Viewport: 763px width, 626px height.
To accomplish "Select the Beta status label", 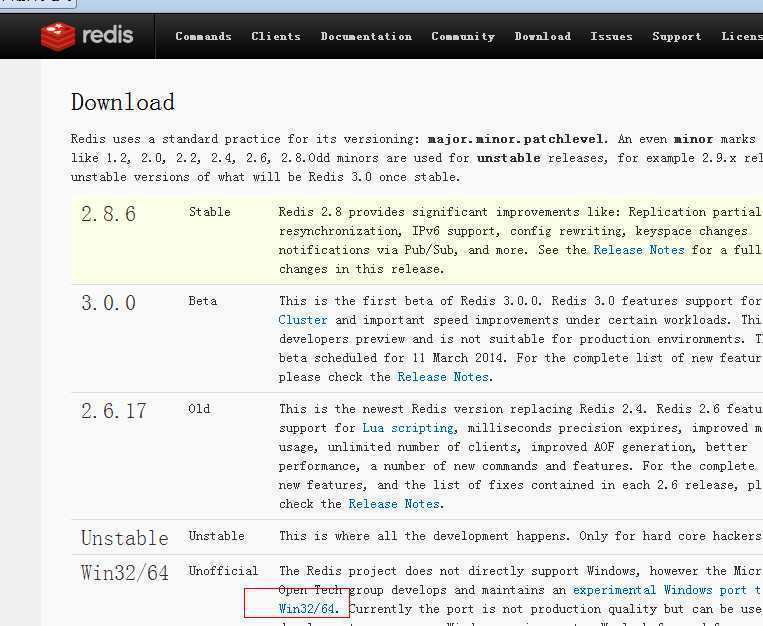I will click(x=202, y=301).
